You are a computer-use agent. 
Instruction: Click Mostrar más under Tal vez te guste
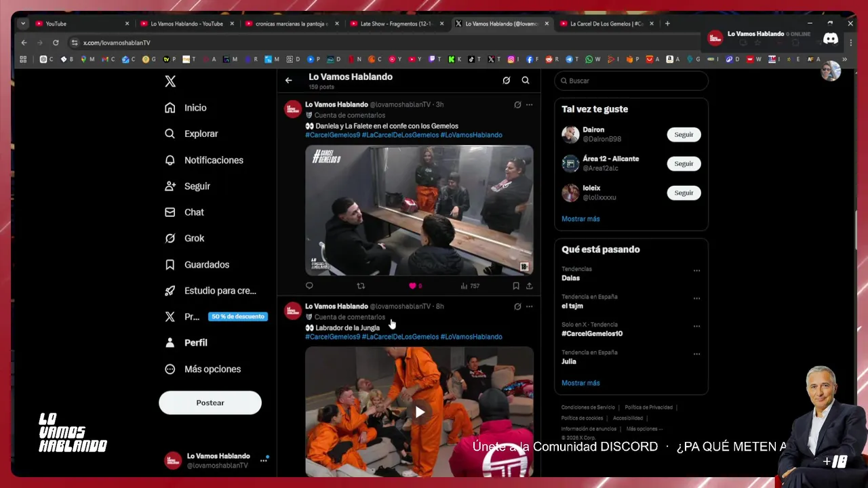(580, 219)
